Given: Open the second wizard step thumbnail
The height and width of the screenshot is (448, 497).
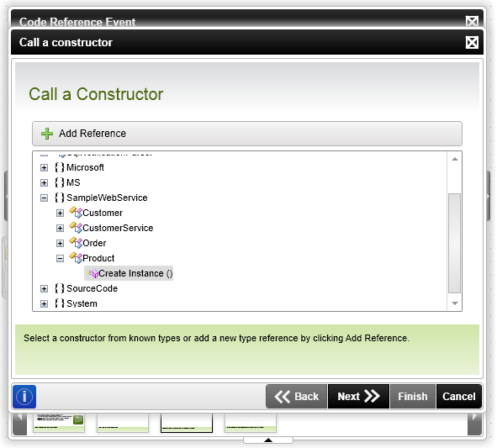Looking at the screenshot, I should pyautogui.click(x=123, y=423).
